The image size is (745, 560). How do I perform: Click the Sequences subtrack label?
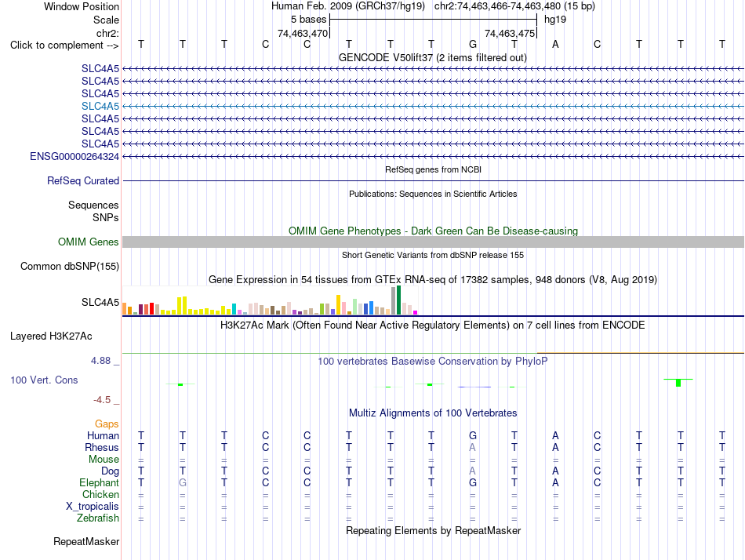point(93,205)
